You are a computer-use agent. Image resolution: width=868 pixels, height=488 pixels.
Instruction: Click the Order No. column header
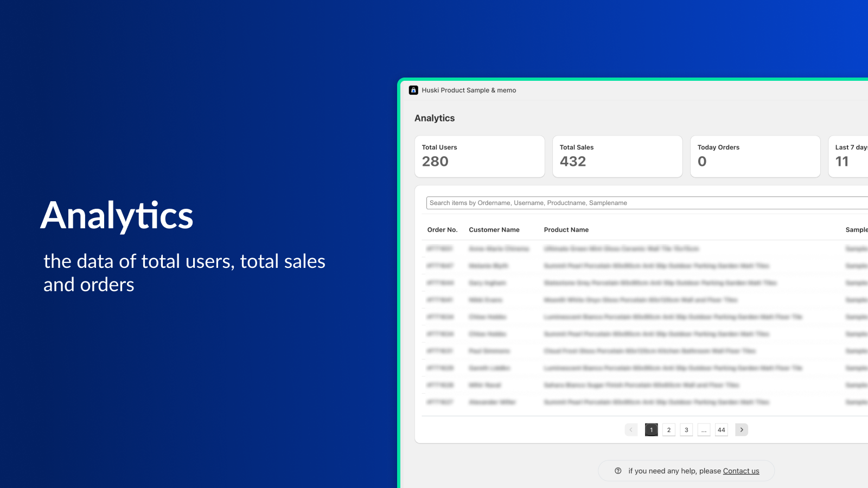pos(442,230)
